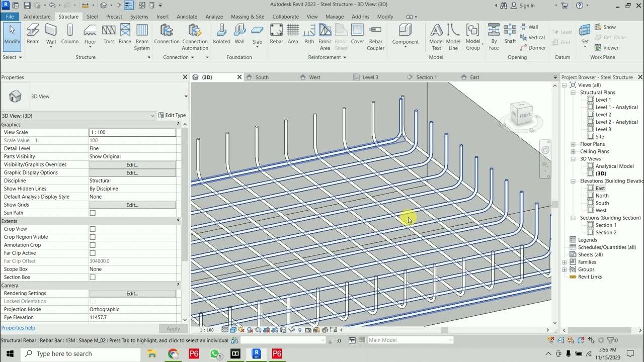Open the Fabric Area tool
This screenshot has height=362, width=644.
325,37
